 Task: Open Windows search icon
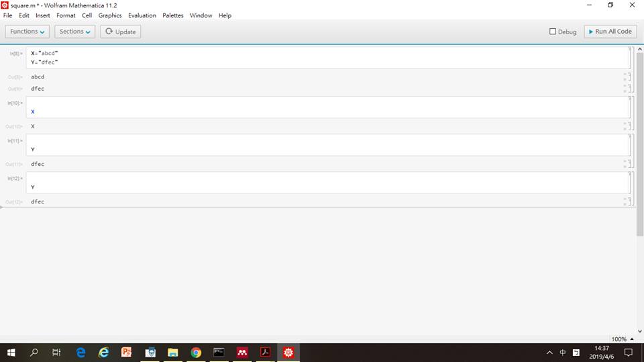pyautogui.click(x=34, y=353)
